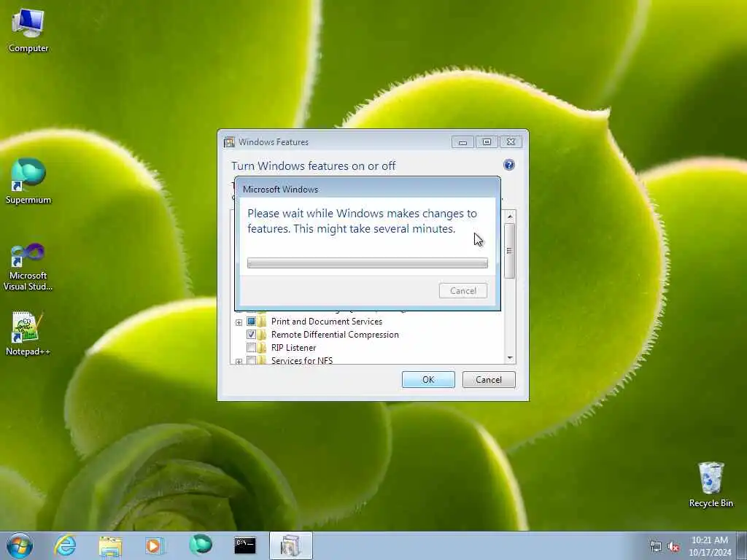The height and width of the screenshot is (560, 747).
Task: Close the Windows Features window
Action: (x=511, y=142)
